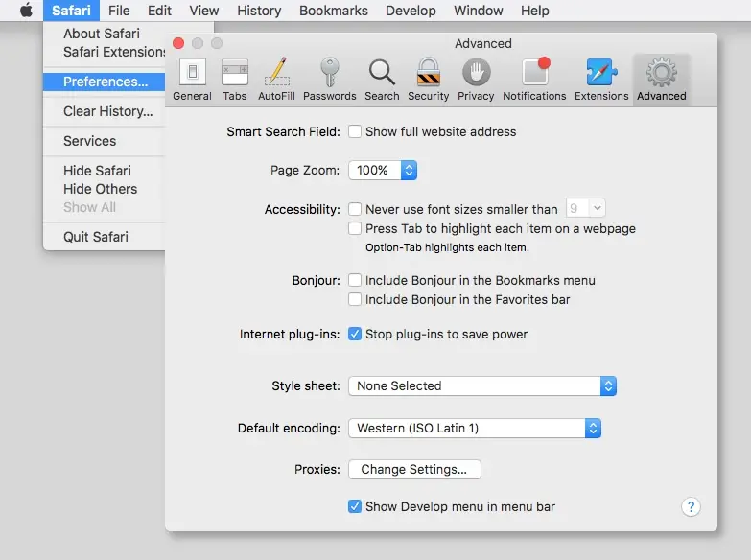This screenshot has height=560, width=751.
Task: Select the Advanced gear pane
Action: tap(662, 80)
